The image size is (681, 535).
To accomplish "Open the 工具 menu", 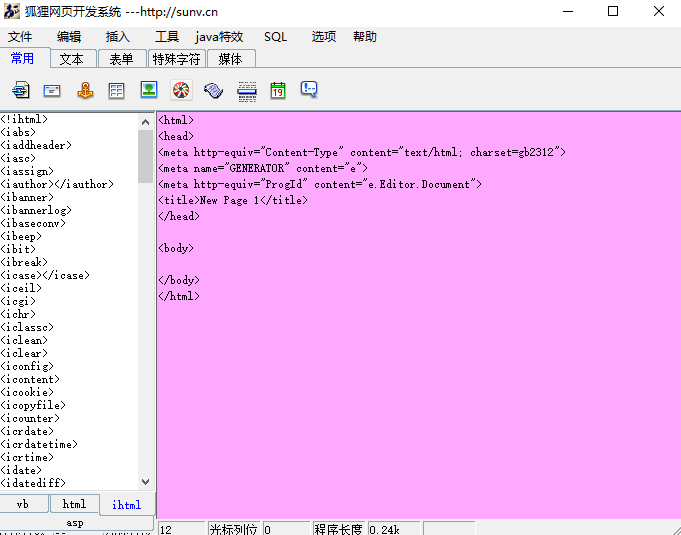I will point(167,36).
